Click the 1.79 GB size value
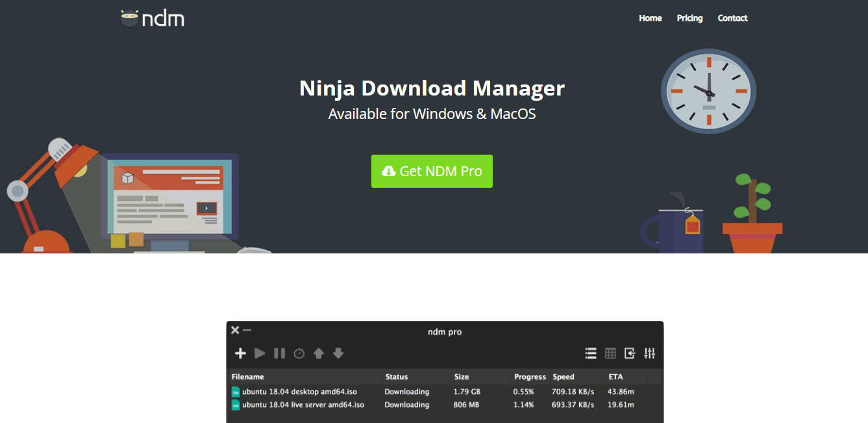868x423 pixels. click(467, 392)
